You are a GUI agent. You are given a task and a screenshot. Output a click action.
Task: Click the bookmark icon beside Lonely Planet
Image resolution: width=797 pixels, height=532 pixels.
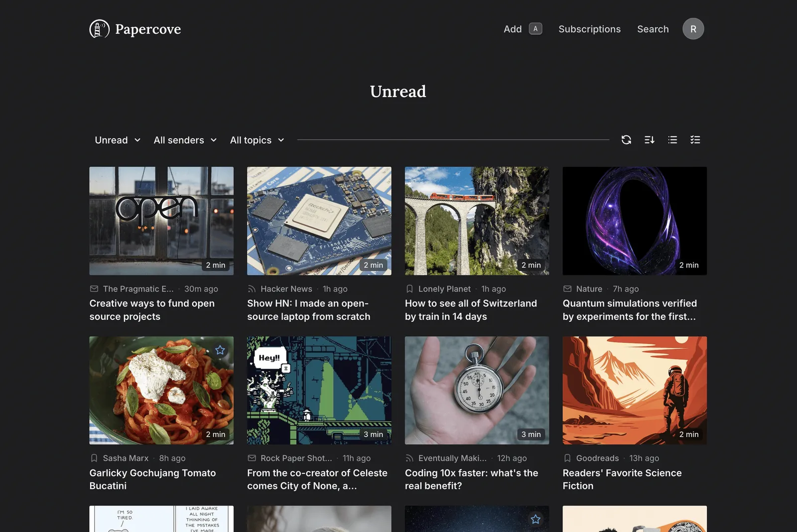click(409, 289)
